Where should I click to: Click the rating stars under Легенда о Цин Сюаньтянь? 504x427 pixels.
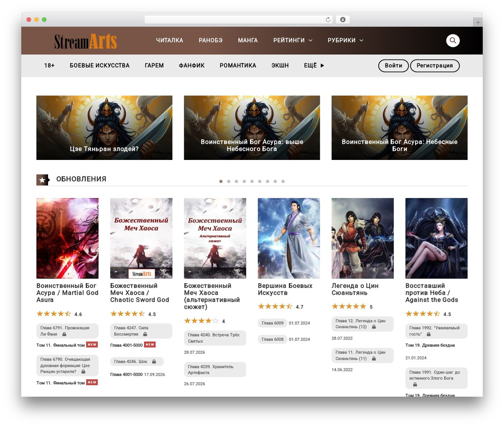(x=349, y=306)
